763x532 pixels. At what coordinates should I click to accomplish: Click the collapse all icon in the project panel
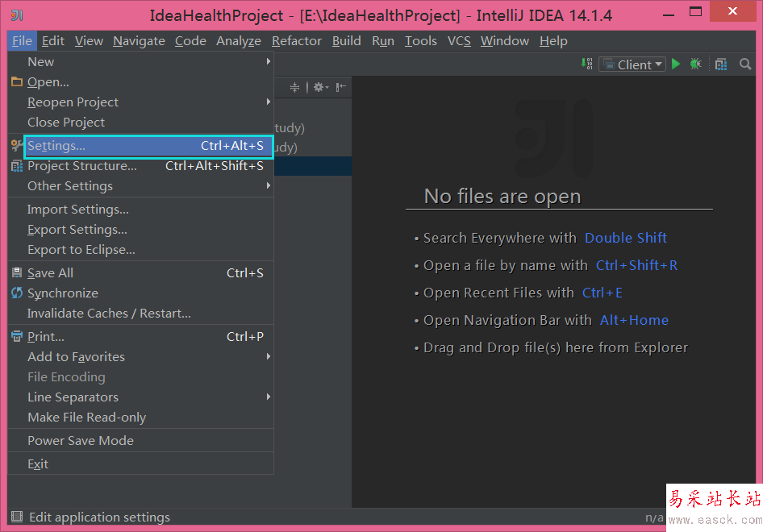[294, 87]
